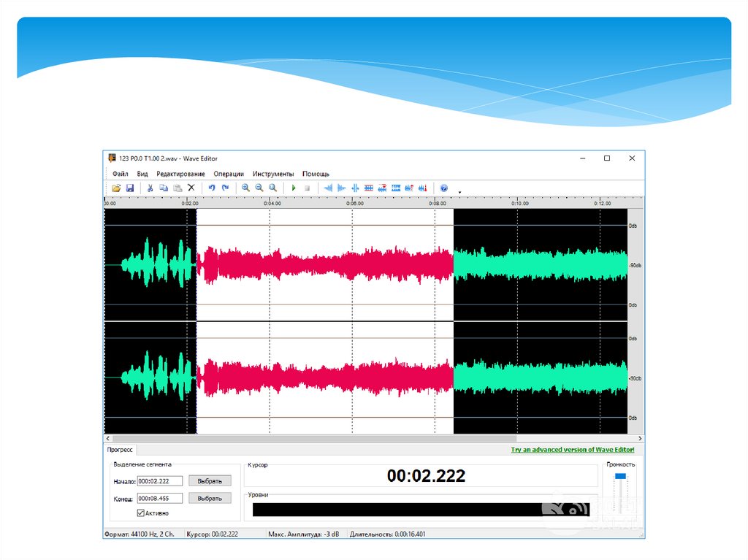This screenshot has height=560, width=748.
Task: Click Выбрать button next to Начало
Action: tap(210, 481)
